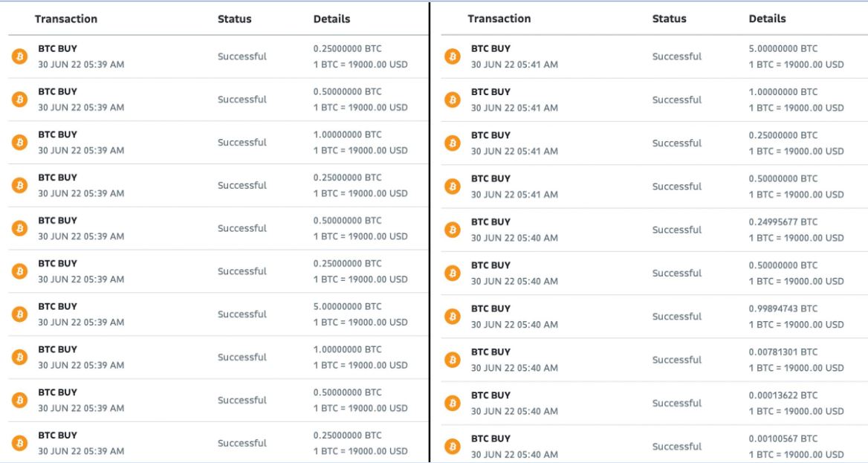868x463 pixels.
Task: Click BTC BUY label of 5.00000000 BTC 05:39 AM row
Action: [57, 306]
